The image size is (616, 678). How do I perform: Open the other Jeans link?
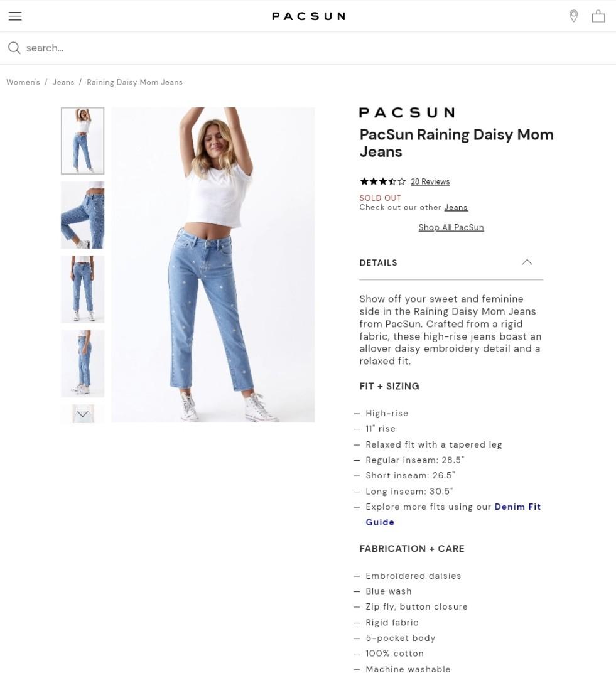point(456,207)
